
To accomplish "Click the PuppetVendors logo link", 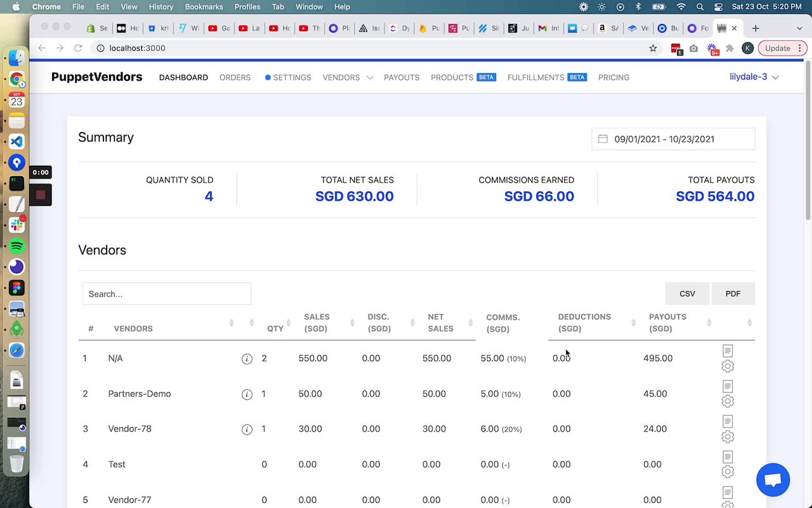I will pyautogui.click(x=96, y=77).
